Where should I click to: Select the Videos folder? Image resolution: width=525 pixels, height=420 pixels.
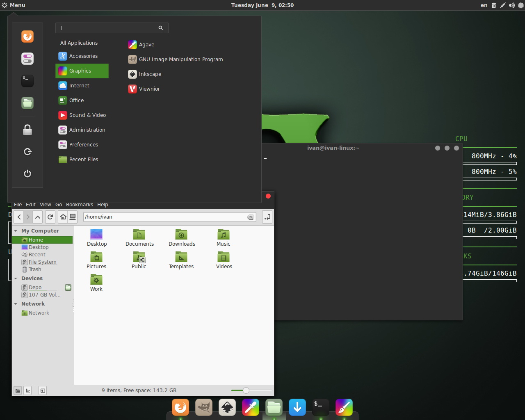[x=224, y=260]
